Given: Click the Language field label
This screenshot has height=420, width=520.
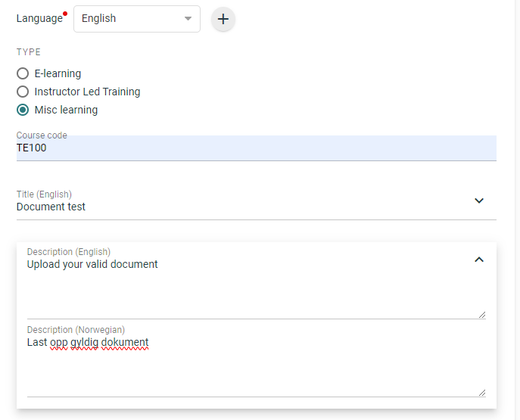Looking at the screenshot, I should coord(39,18).
